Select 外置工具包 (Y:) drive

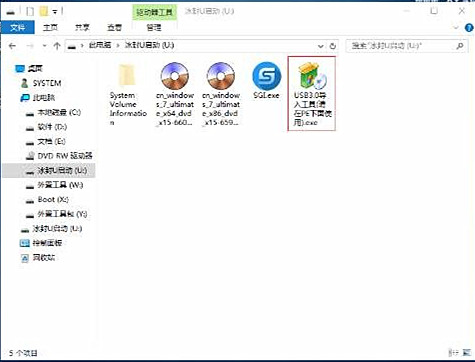pos(57,214)
